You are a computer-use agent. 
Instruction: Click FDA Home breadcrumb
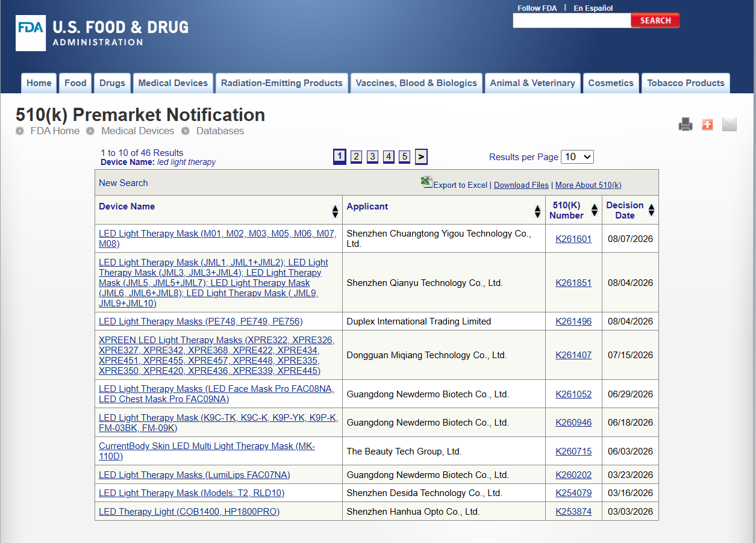pos(55,131)
